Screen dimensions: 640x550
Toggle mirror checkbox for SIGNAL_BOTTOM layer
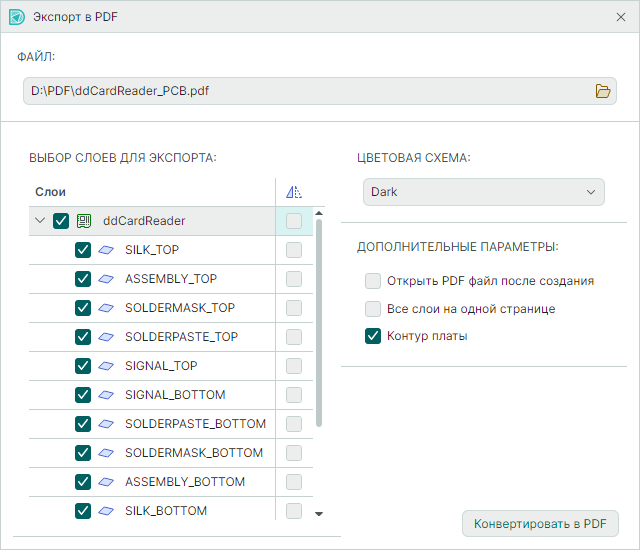point(293,395)
